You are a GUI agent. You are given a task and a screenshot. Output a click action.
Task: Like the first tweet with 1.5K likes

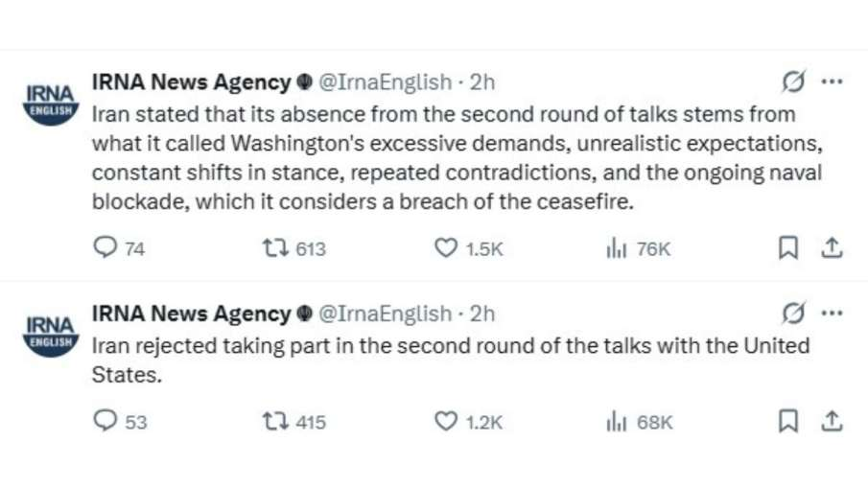(x=445, y=248)
